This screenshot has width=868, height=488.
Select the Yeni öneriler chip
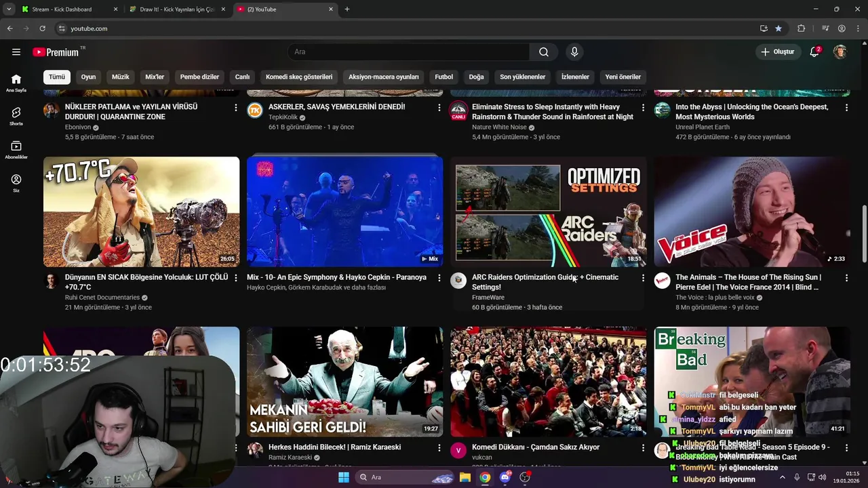623,77
